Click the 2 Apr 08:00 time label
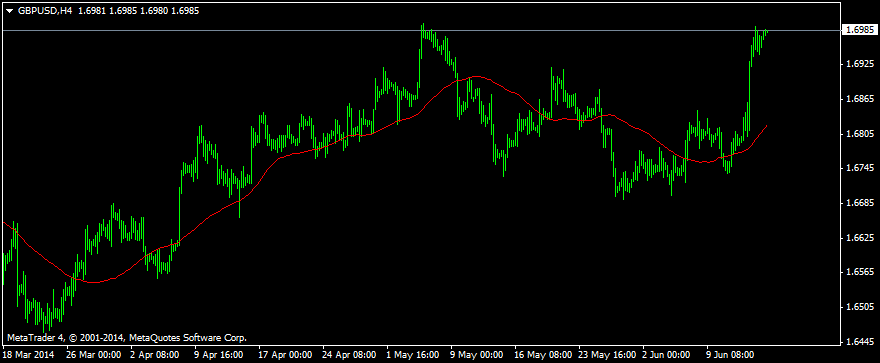 coord(154,355)
